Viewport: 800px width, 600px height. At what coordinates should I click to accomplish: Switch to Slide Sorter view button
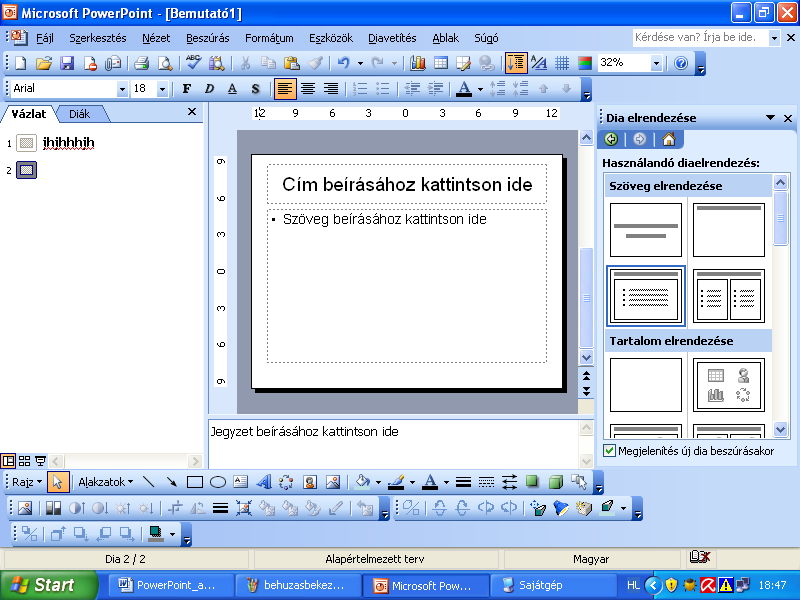click(x=24, y=461)
